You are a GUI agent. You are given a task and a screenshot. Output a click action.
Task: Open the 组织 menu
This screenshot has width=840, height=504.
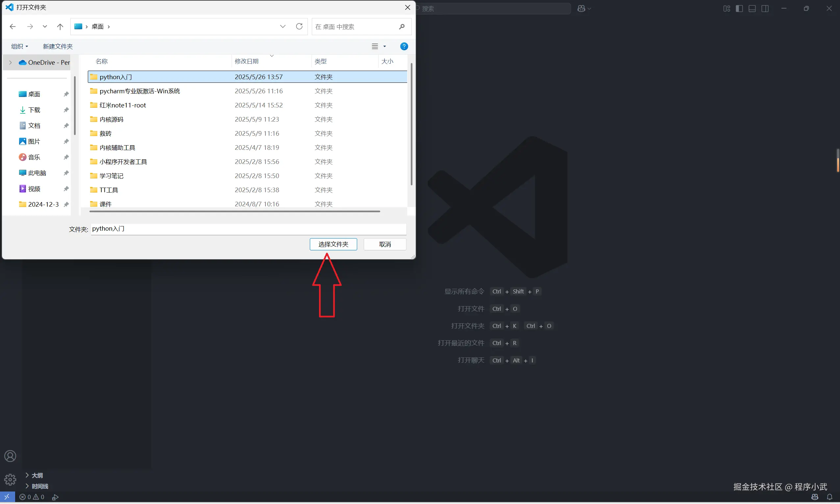[x=19, y=47]
